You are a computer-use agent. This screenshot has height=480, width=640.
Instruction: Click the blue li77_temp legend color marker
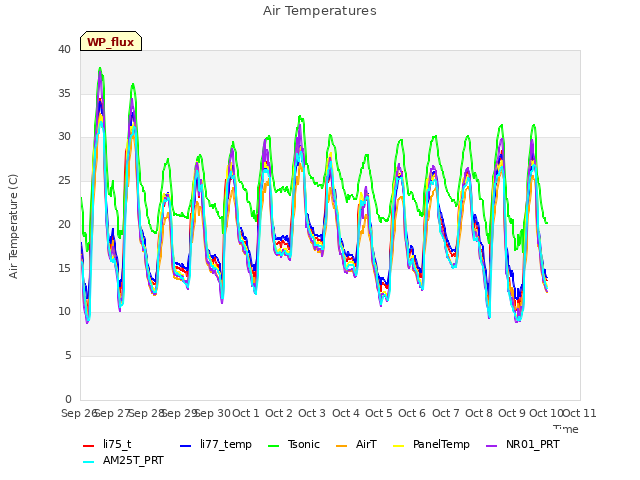point(185,445)
